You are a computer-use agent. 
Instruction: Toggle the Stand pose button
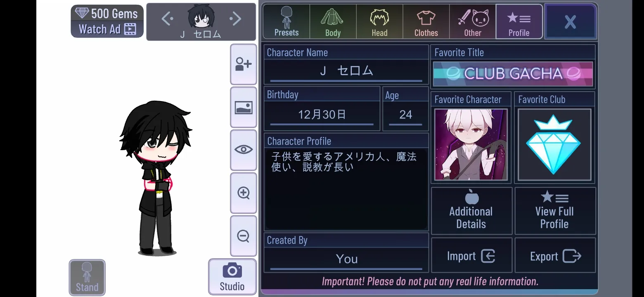pyautogui.click(x=87, y=277)
